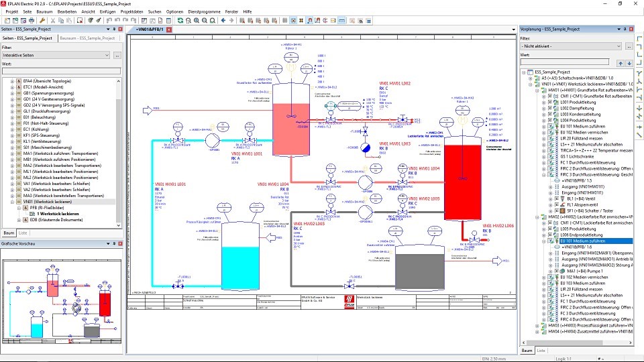
Task: Click the Print icon in the toolbar
Action: tap(32, 20)
